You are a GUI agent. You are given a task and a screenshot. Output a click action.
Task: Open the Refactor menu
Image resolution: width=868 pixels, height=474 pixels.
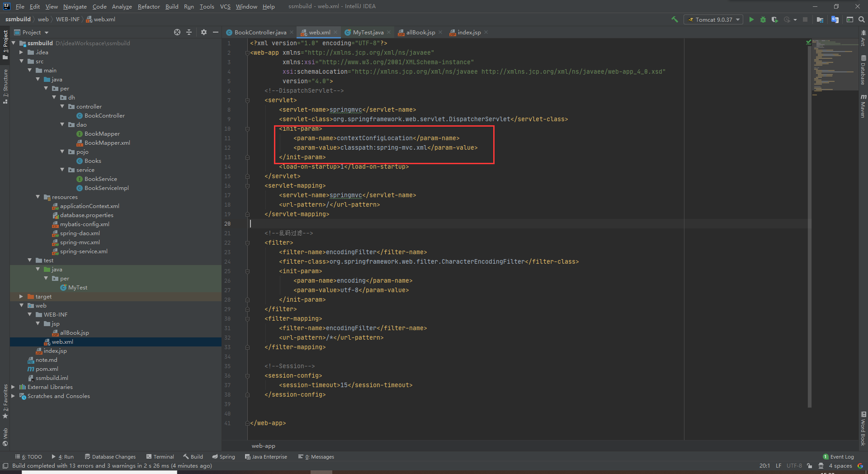pos(148,6)
